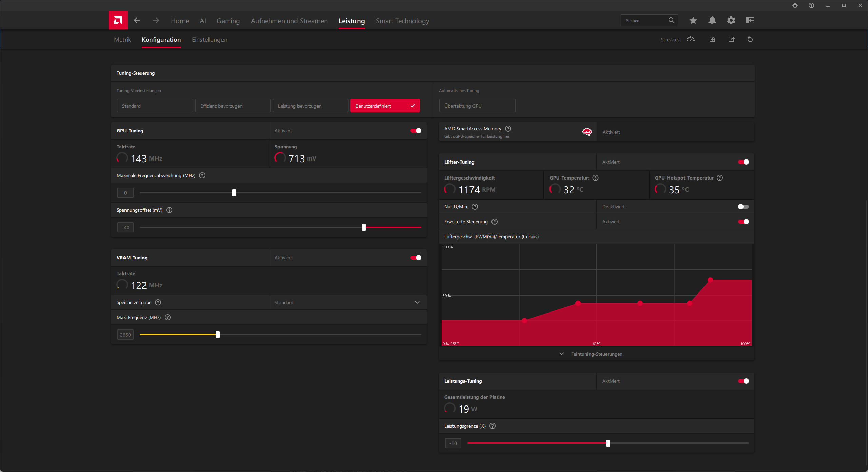Go back with the left arrow
The image size is (868, 472).
coord(137,20)
